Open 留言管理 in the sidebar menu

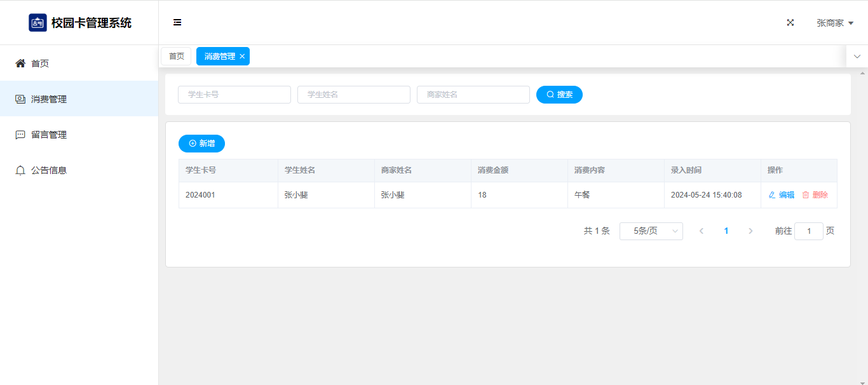click(x=49, y=135)
